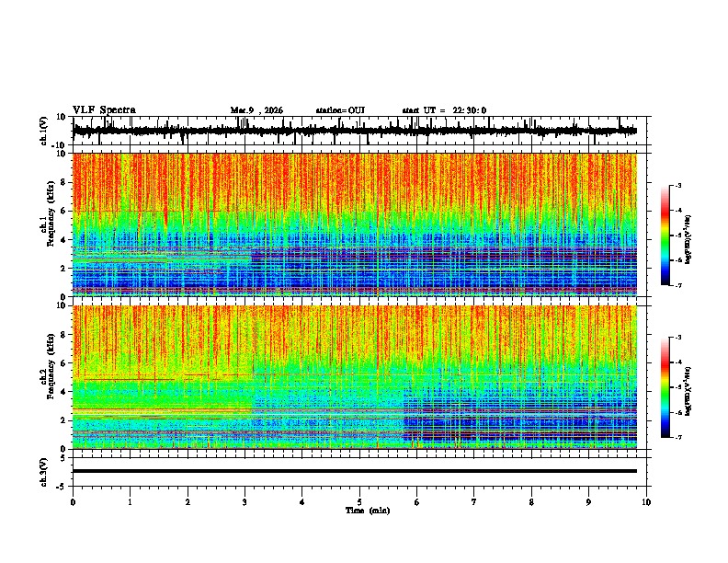Viewport: 728px width, 563px height.
Task: Click the "4" kHz tick on ch.1 frequency axis
Action: click(x=63, y=240)
